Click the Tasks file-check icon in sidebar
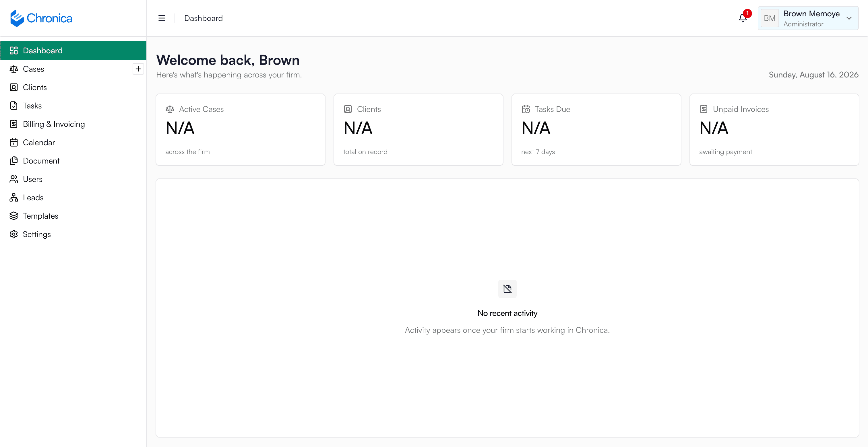 [x=14, y=106]
